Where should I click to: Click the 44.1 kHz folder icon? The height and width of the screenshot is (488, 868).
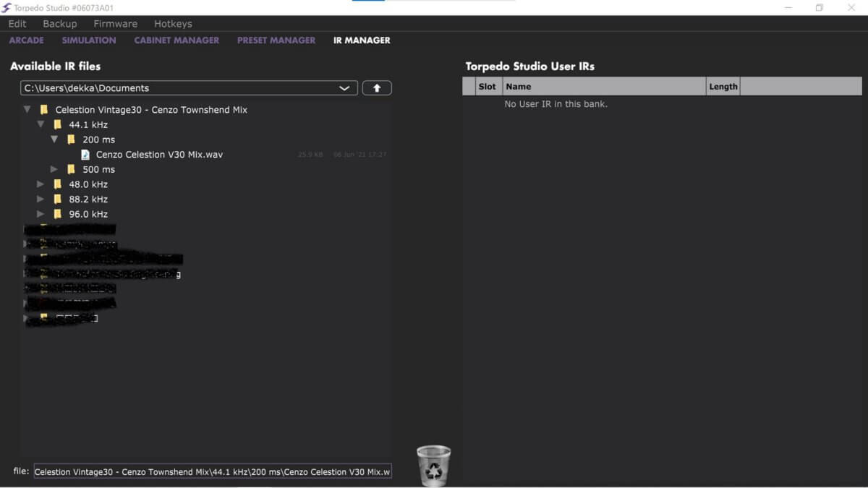tap(58, 125)
